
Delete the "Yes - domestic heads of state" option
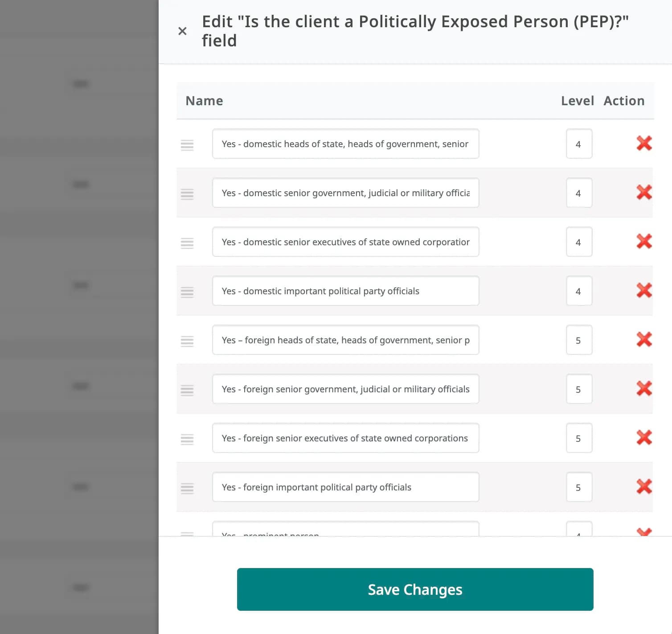[x=644, y=144]
